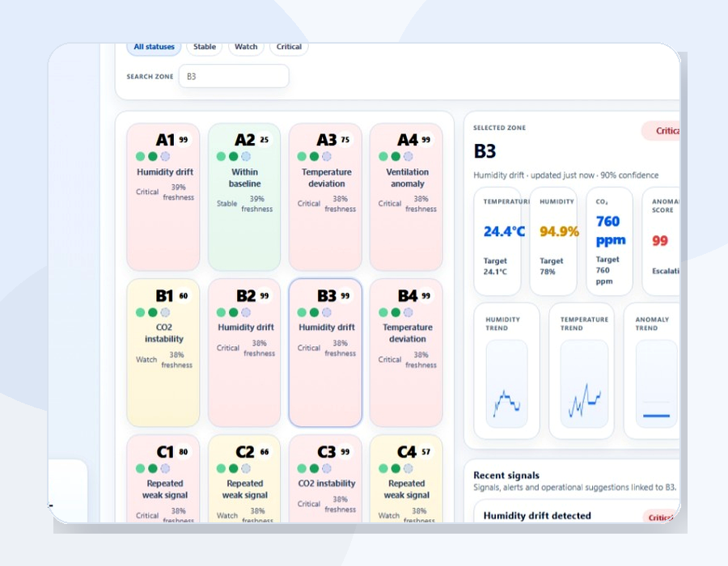Click the pale third status dot on B3
728x566 pixels.
(x=327, y=312)
